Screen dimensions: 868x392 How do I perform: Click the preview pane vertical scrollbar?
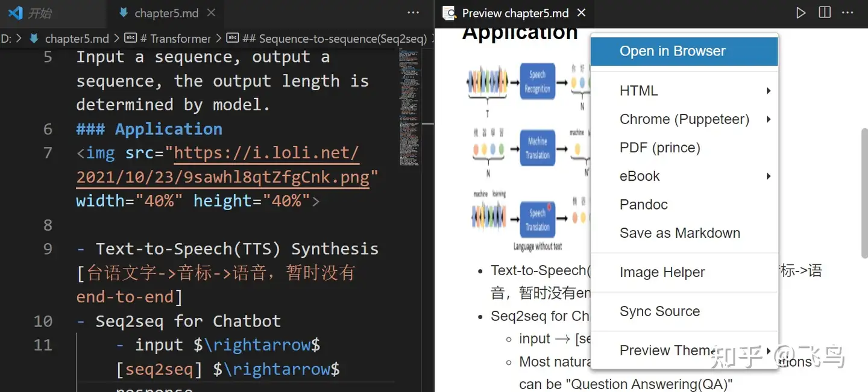[864, 193]
